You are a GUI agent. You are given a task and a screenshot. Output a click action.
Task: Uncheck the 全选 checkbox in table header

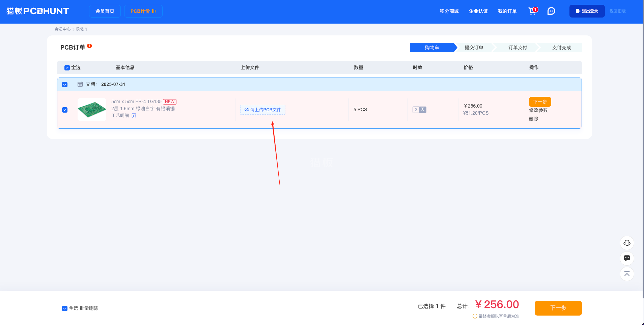point(67,67)
